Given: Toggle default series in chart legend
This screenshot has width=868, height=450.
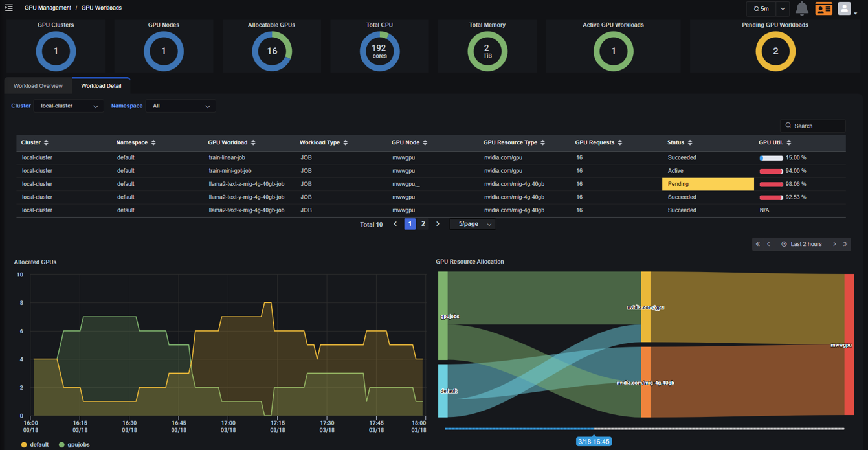Looking at the screenshot, I should (35, 445).
